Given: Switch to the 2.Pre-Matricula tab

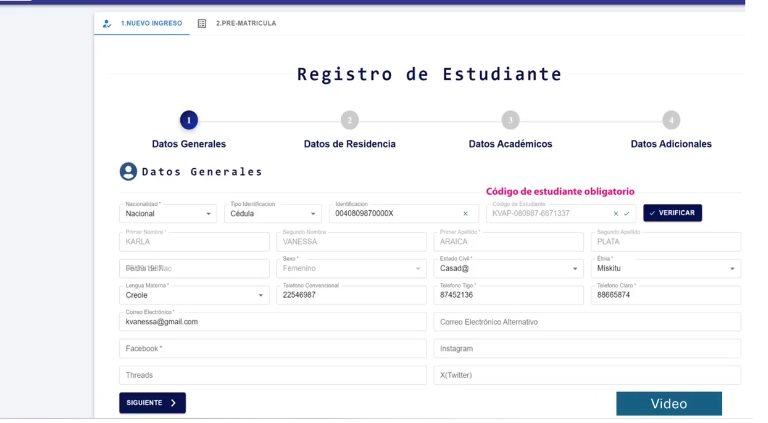Looking at the screenshot, I should point(238,23).
